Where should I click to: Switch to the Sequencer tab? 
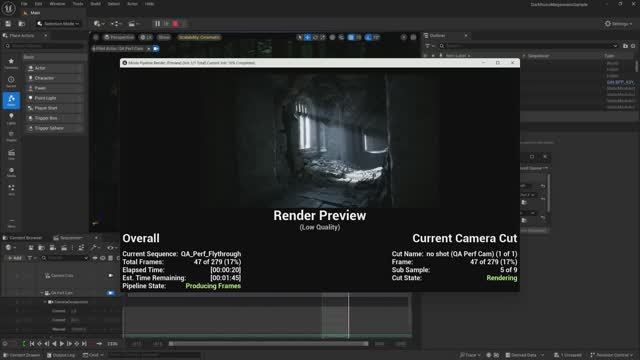[x=69, y=238]
